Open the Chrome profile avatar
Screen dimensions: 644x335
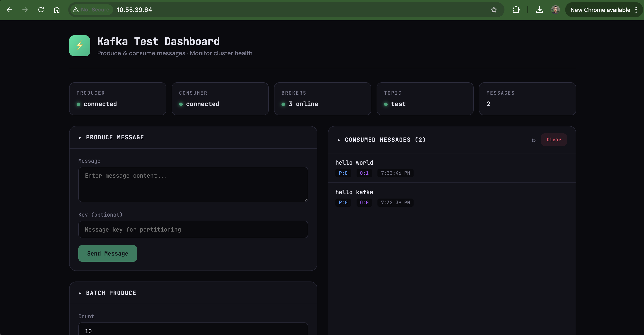[555, 10]
